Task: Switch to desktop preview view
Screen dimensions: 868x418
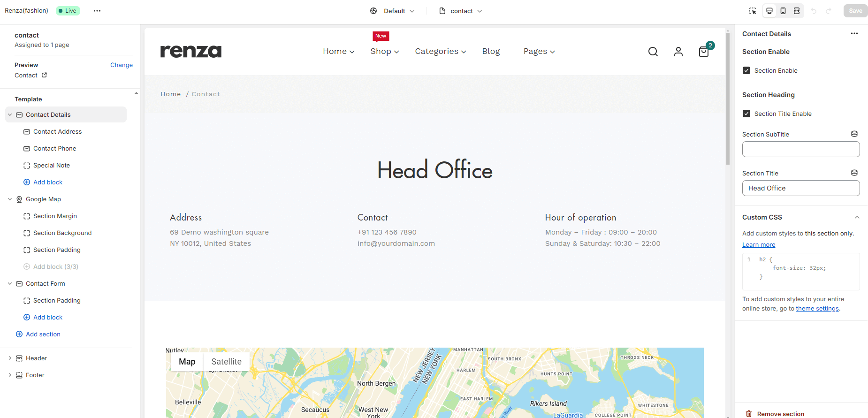Action: (769, 11)
